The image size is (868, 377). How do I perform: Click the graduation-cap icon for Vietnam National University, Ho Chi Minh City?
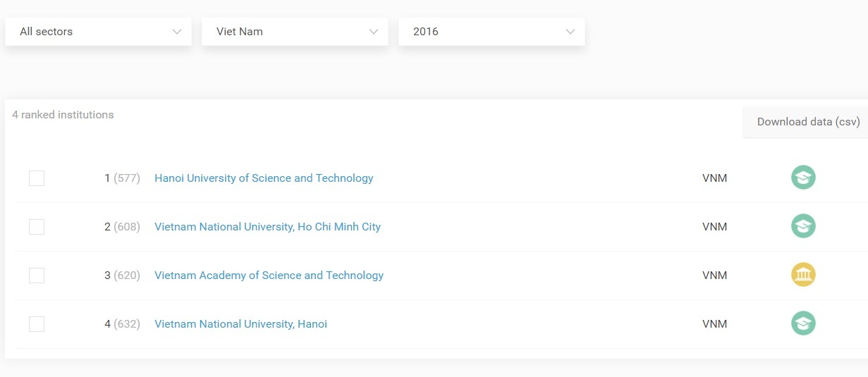pyautogui.click(x=803, y=226)
